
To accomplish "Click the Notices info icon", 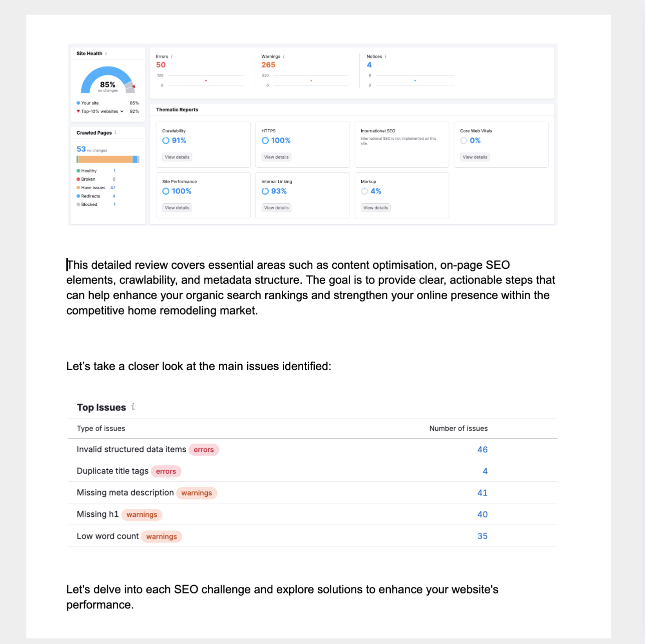I will pyautogui.click(x=385, y=56).
